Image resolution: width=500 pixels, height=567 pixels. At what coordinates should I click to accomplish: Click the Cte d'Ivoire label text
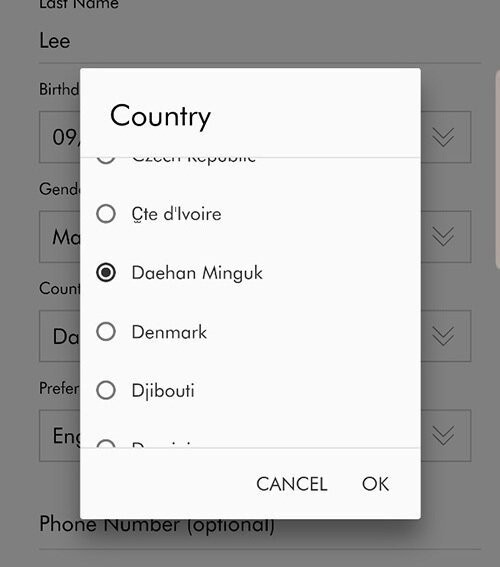pyautogui.click(x=176, y=214)
